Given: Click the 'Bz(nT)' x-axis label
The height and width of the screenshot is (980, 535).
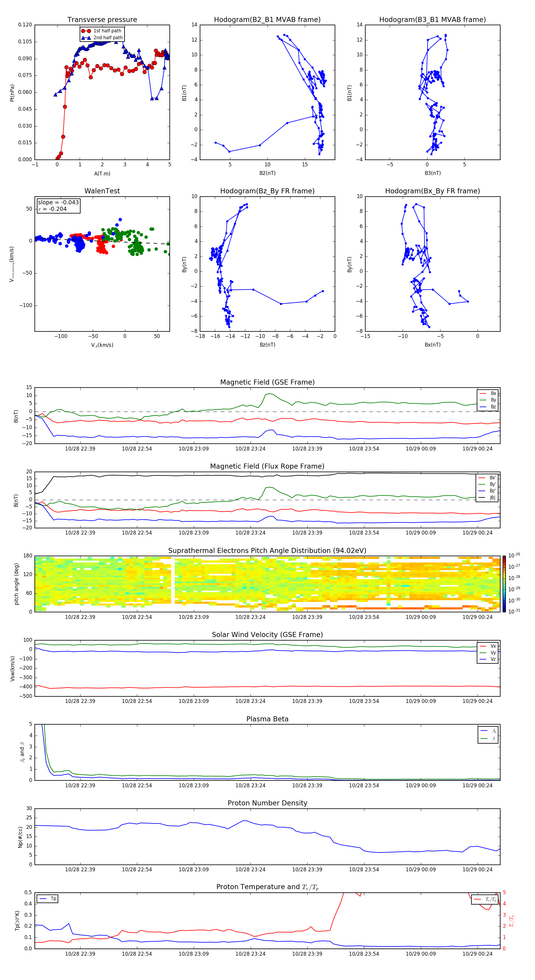Looking at the screenshot, I should (267, 345).
